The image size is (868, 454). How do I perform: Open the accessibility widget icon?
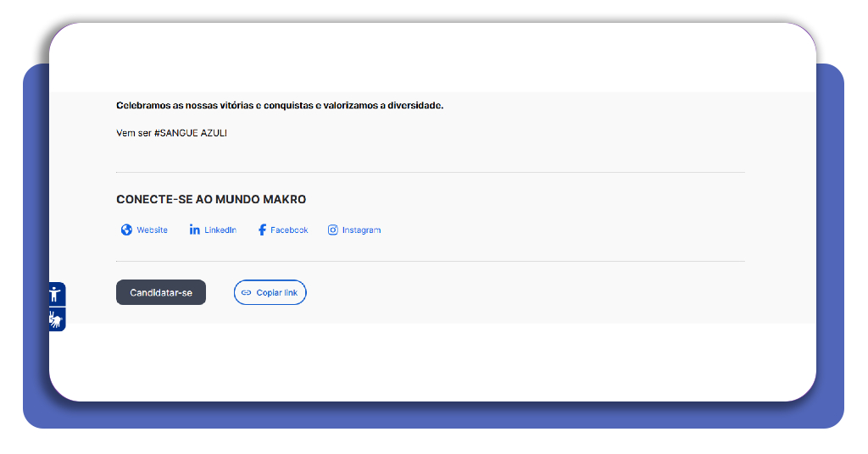tap(57, 294)
